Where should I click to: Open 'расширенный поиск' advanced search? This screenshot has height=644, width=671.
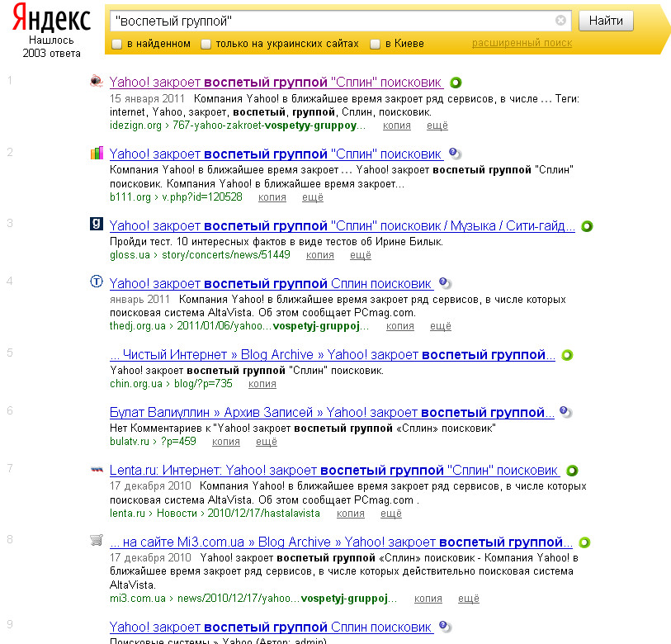pos(522,43)
